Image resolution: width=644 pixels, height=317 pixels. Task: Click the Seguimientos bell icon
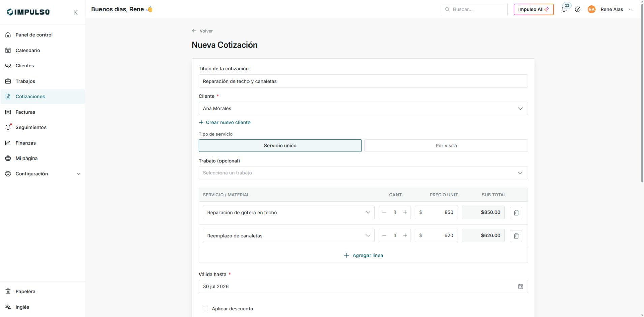pos(8,127)
